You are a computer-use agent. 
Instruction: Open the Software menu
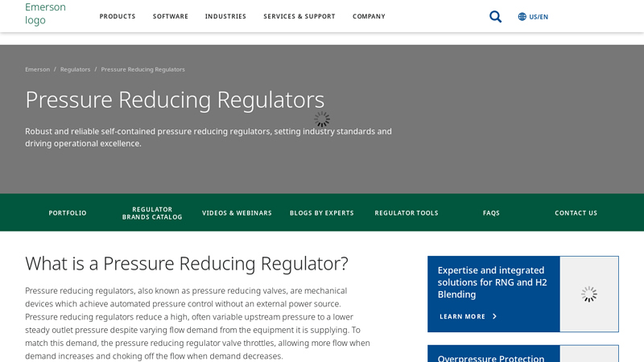click(171, 16)
